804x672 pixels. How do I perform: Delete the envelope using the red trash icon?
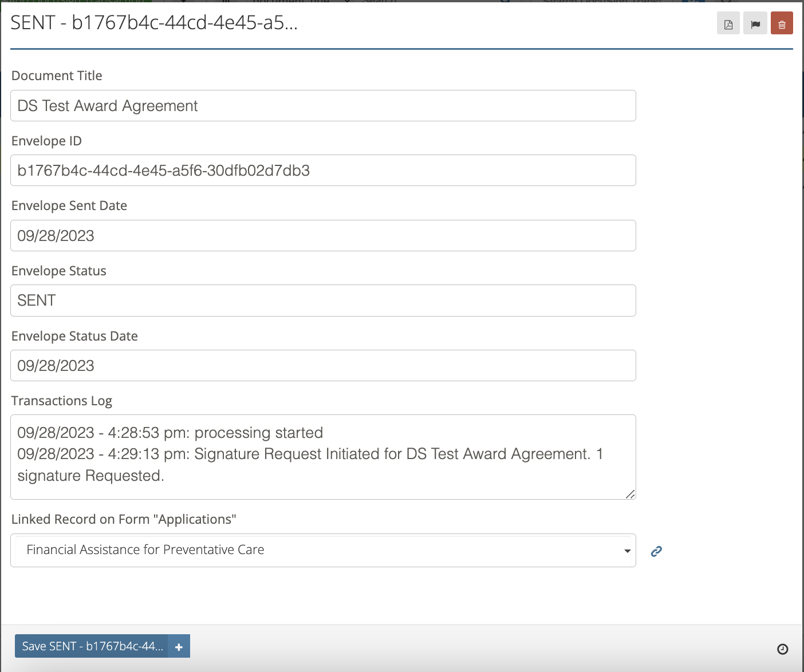coord(782,23)
